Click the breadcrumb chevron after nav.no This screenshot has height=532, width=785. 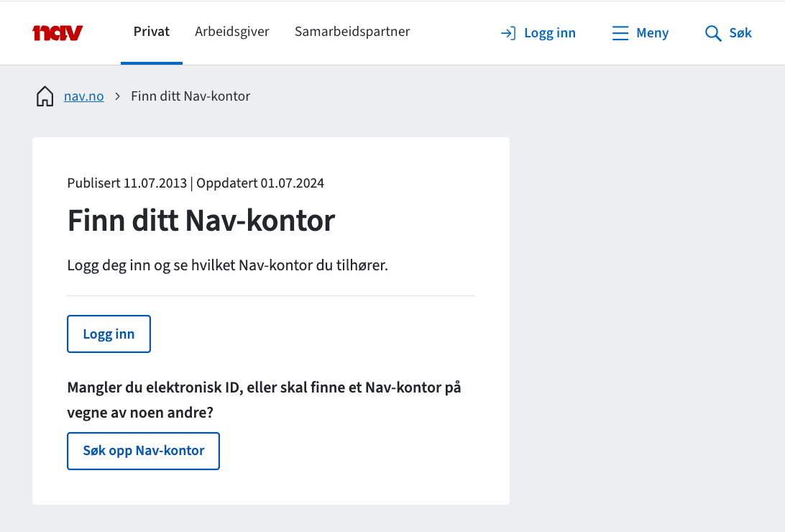click(116, 95)
